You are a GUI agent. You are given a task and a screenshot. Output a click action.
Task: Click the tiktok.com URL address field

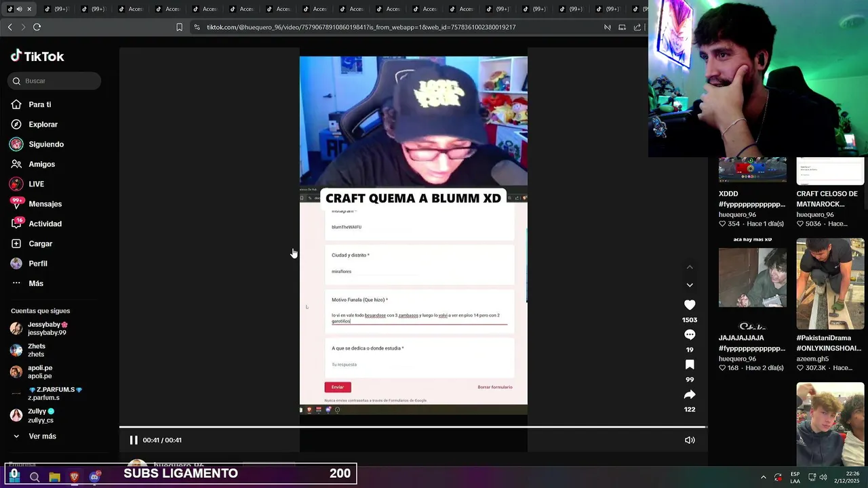(x=361, y=27)
